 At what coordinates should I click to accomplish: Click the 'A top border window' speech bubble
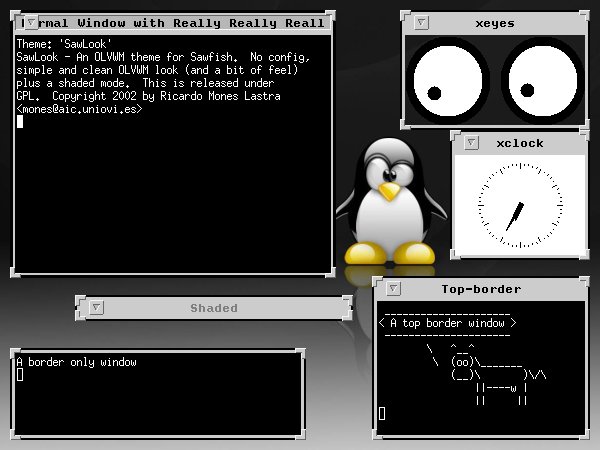[447, 323]
